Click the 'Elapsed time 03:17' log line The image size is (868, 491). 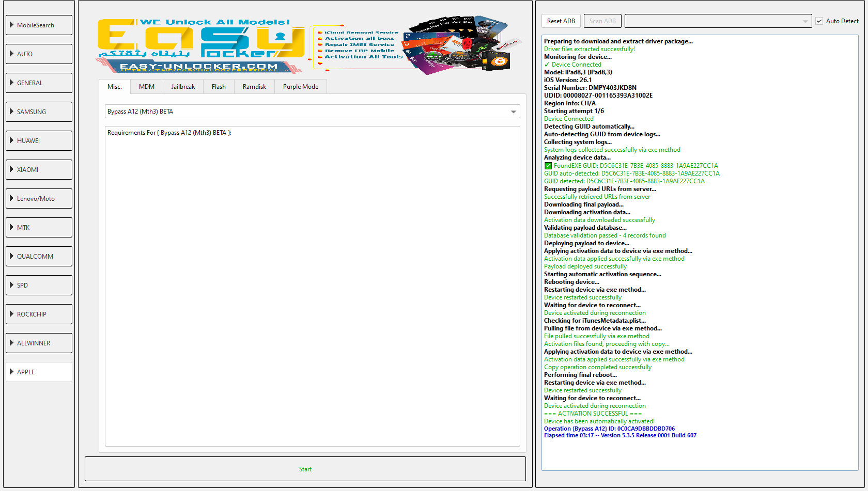620,435
